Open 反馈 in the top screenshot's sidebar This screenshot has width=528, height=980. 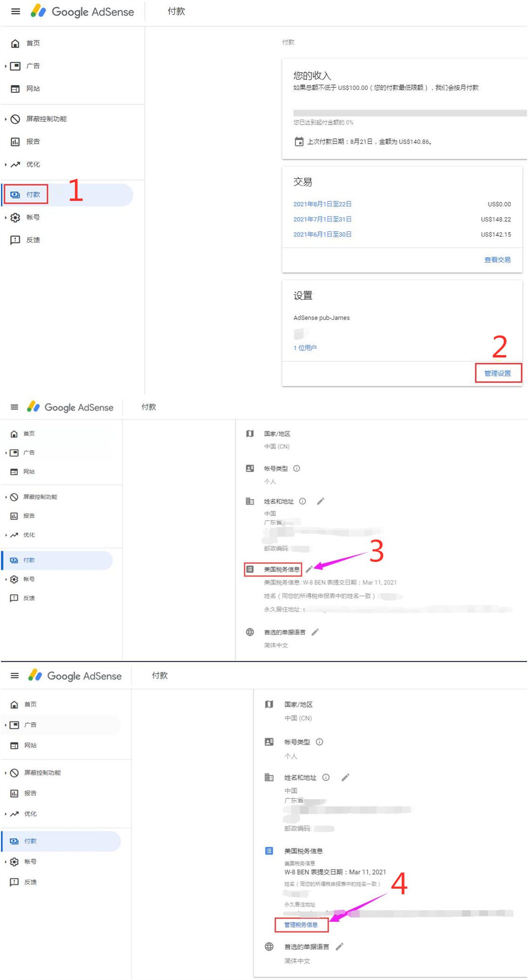tap(33, 240)
